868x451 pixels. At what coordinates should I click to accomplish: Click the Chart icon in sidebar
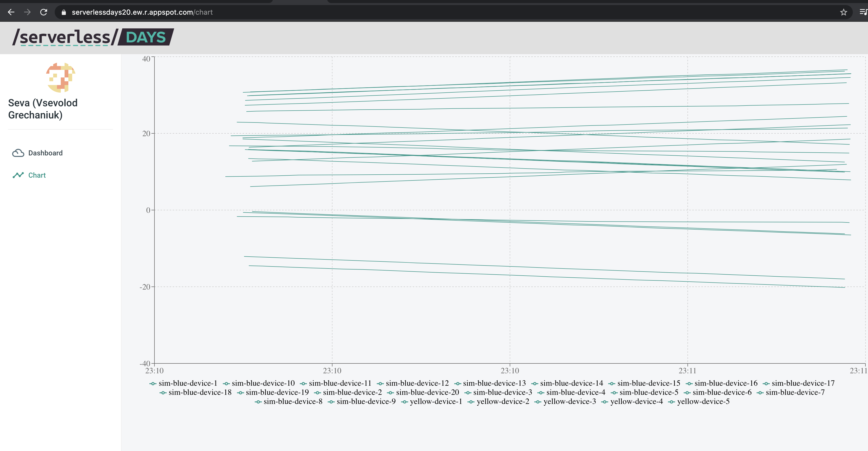click(18, 175)
